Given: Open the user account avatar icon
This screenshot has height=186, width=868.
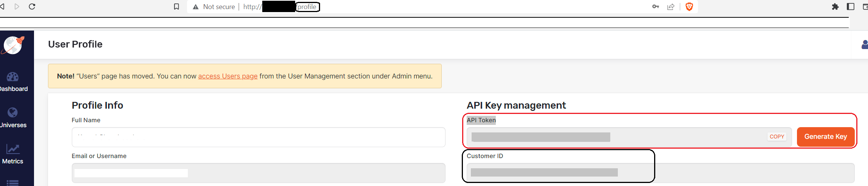Looking at the screenshot, I should click(865, 45).
